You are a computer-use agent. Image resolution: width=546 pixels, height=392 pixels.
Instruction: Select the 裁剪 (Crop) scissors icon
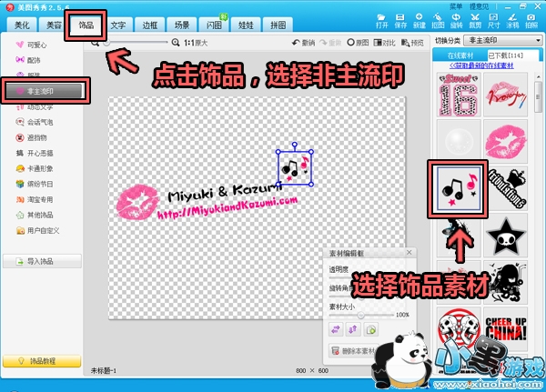pos(475,21)
